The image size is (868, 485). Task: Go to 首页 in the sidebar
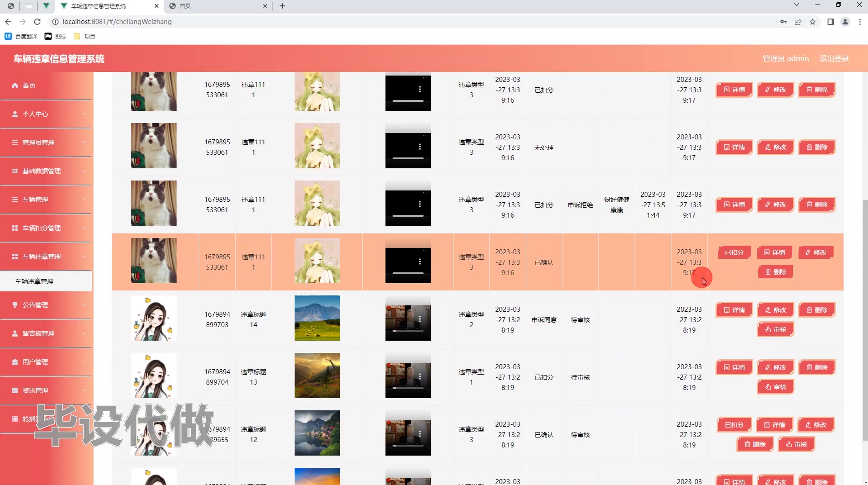pos(46,86)
